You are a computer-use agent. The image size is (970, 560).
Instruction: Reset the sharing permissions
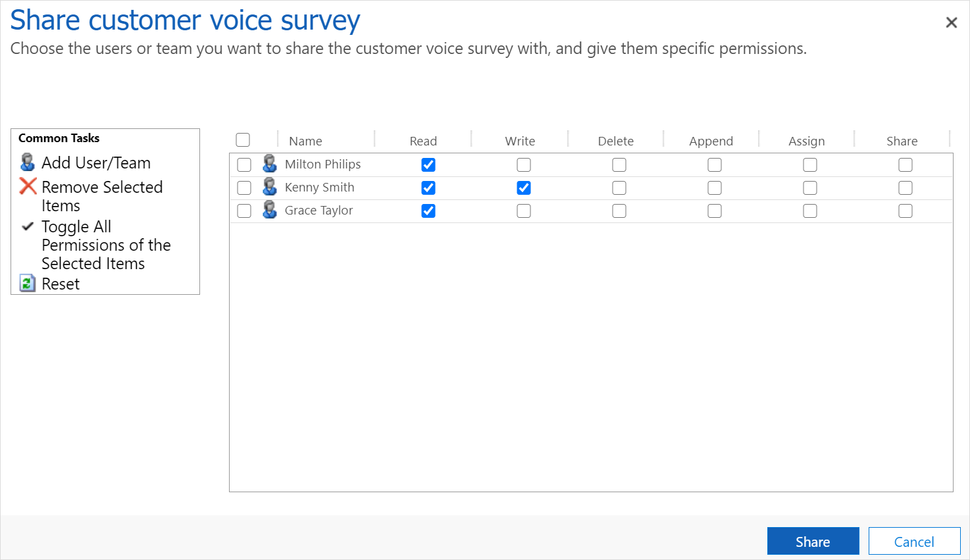(61, 284)
